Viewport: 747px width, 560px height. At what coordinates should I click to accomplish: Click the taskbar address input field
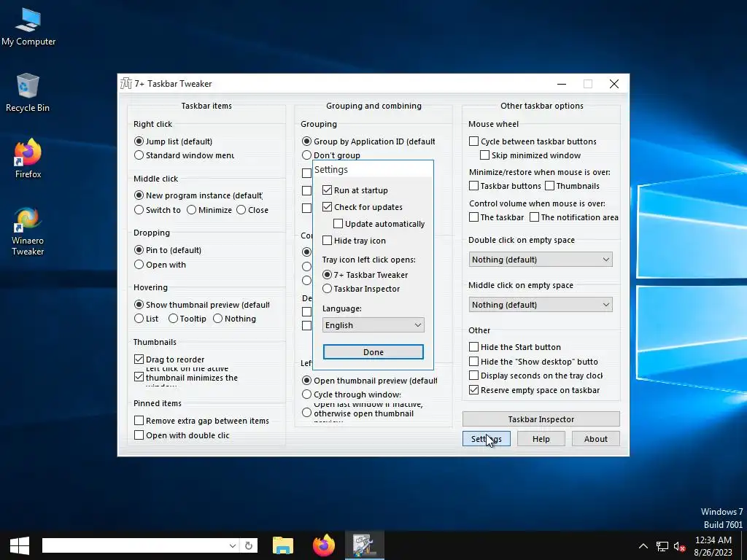pos(134,545)
